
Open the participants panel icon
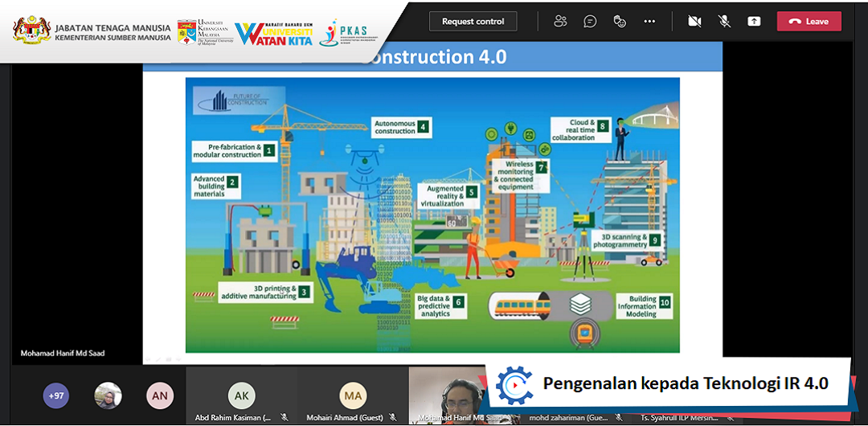[560, 22]
